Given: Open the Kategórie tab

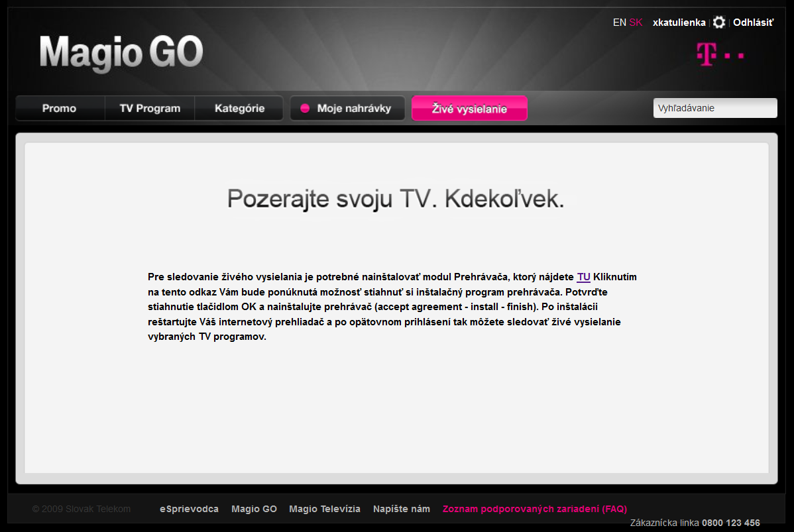Looking at the screenshot, I should [239, 109].
